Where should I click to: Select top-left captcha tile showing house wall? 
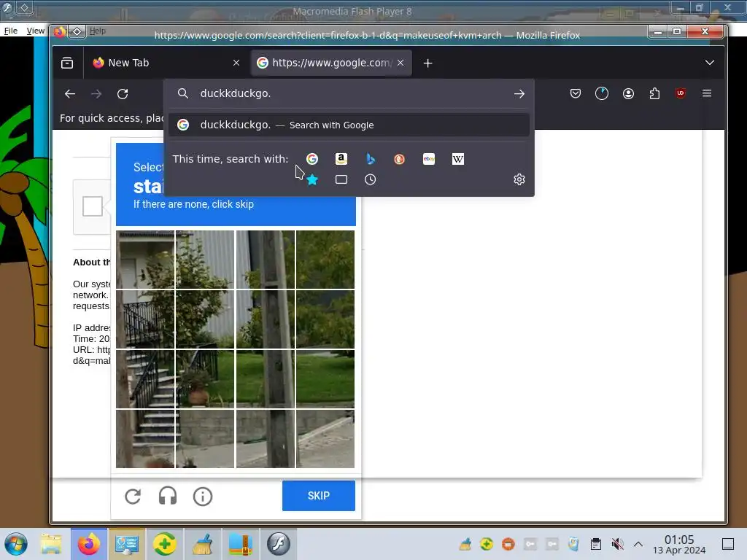[x=145, y=260]
